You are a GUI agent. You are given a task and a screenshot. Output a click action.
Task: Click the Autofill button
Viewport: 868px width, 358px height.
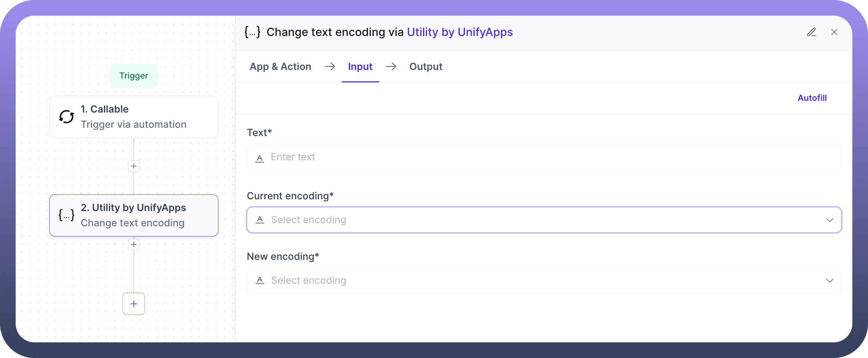tap(812, 98)
